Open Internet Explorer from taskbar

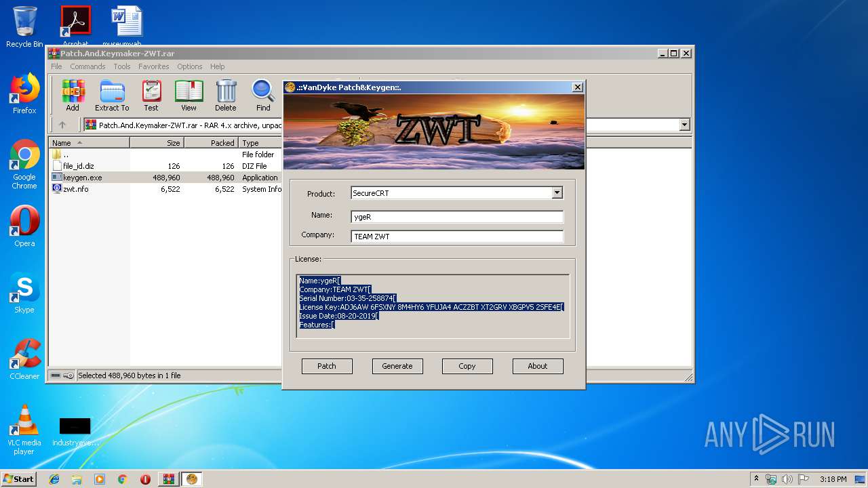54,479
